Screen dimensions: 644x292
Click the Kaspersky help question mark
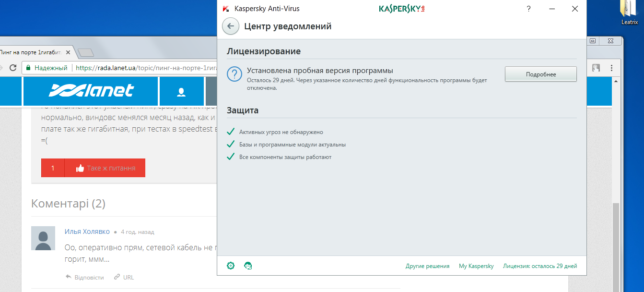[x=528, y=9]
